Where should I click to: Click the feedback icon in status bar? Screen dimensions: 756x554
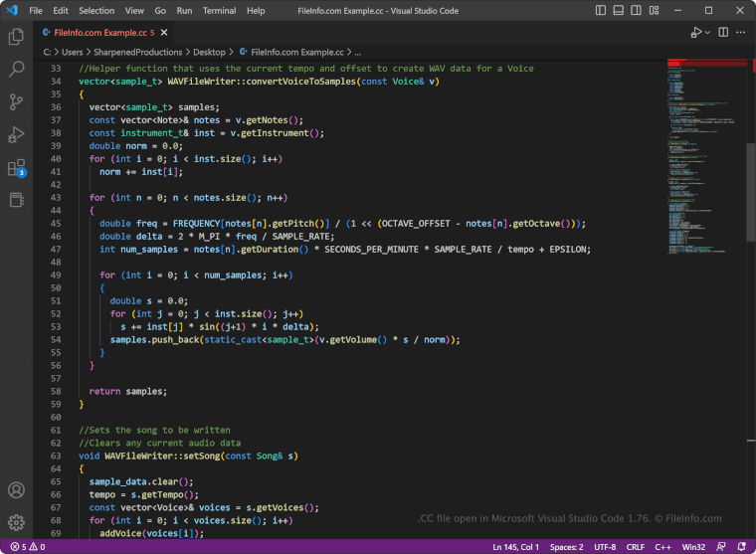721,547
